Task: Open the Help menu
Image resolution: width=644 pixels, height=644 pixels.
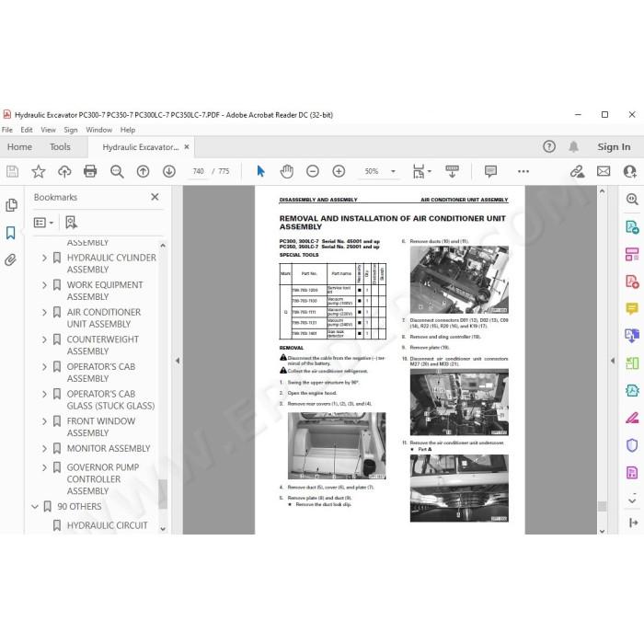Action: click(128, 130)
